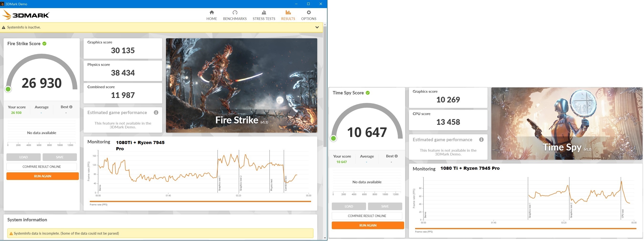The width and height of the screenshot is (644, 242).
Task: Click the CPU test marker in Time Spy chart
Action: [623, 213]
